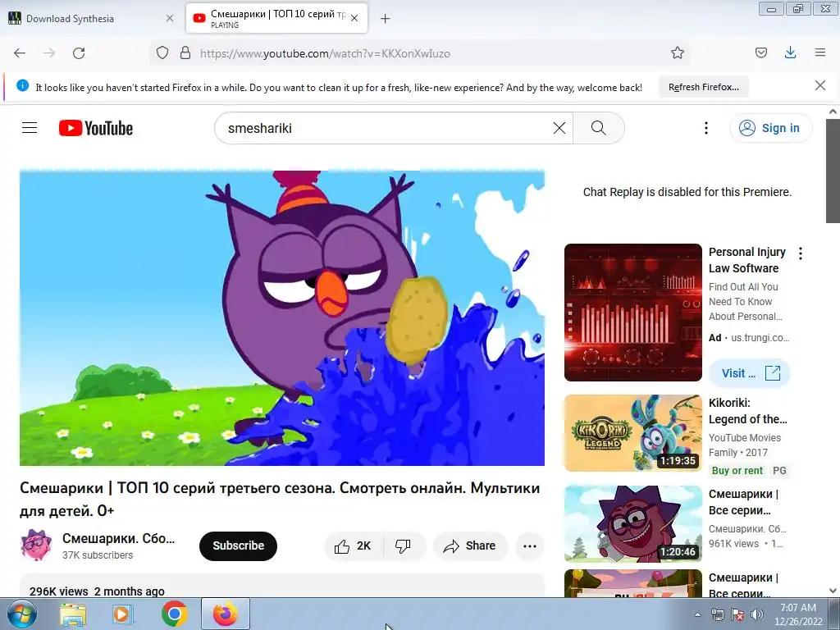Go back to the previous page
The width and height of the screenshot is (840, 630).
20,53
